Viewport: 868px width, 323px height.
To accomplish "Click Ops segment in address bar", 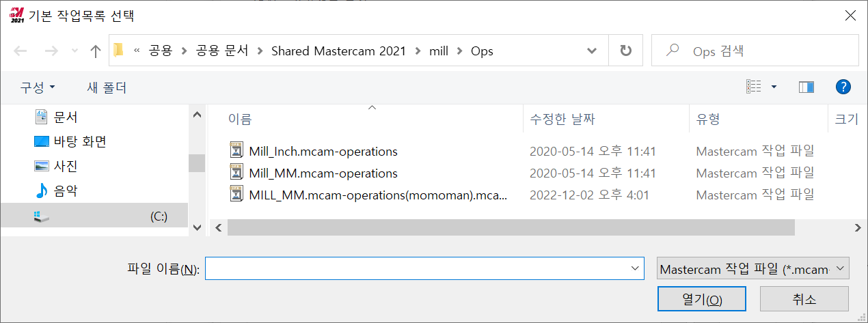I will click(x=482, y=51).
